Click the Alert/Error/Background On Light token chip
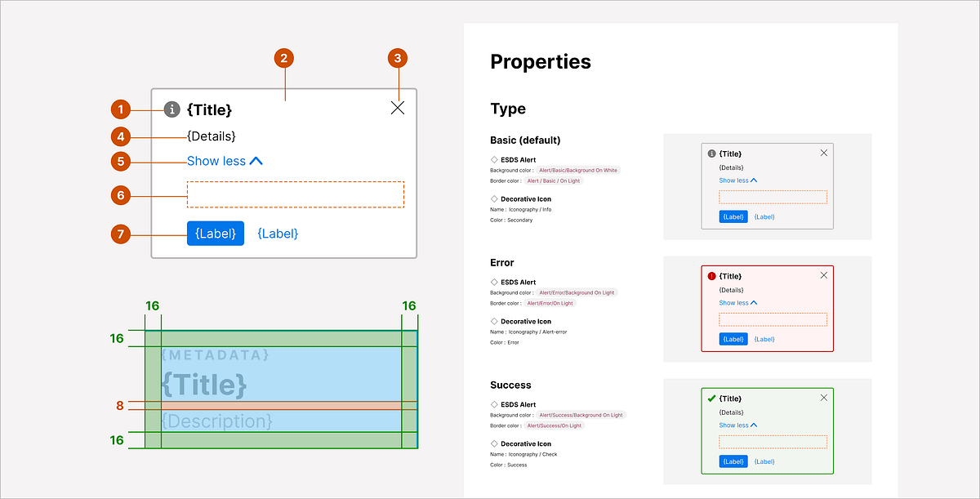The width and height of the screenshot is (980, 499). [577, 292]
